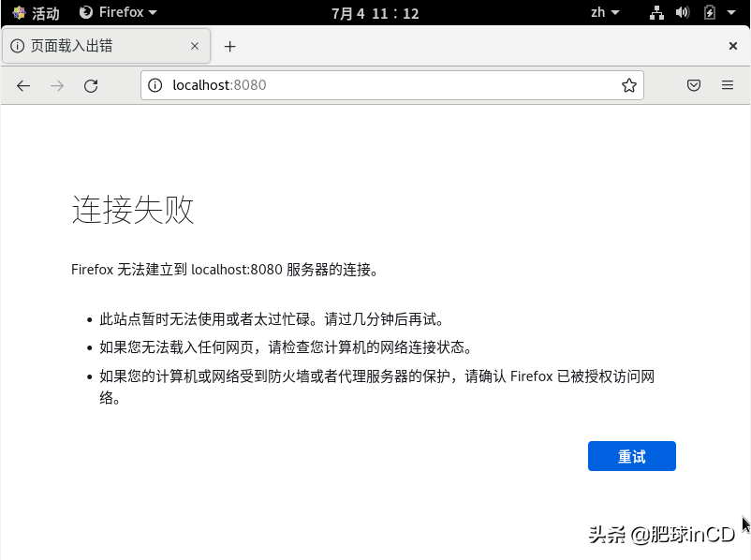
Task: Close the Firefox window
Action: pyautogui.click(x=733, y=46)
